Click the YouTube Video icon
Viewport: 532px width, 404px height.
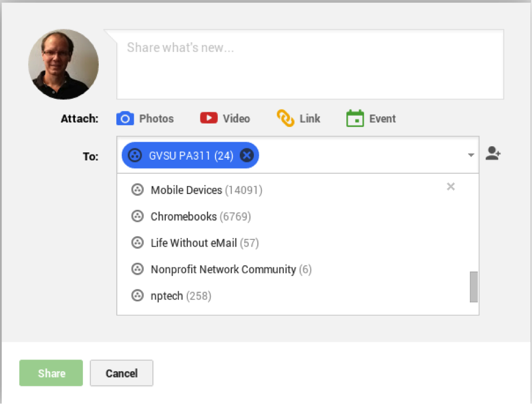click(209, 118)
